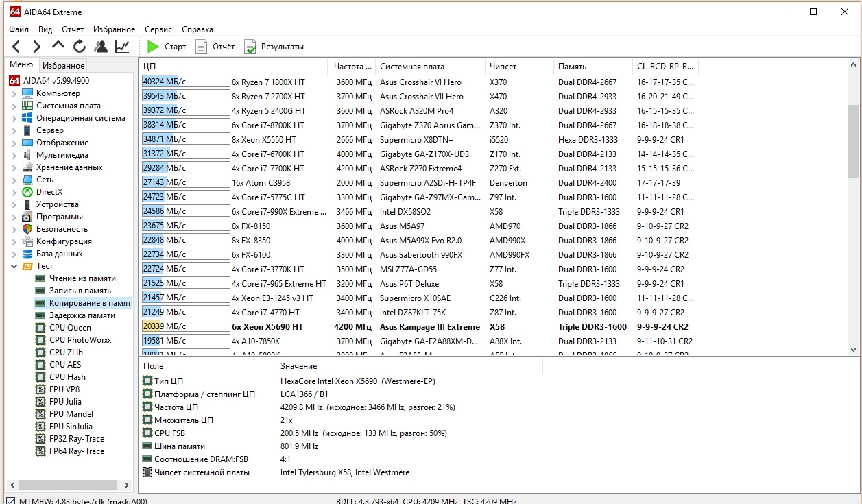862x504 pixels.
Task: Select the 8x Xeon X5550 HT row
Action: (x=418, y=139)
